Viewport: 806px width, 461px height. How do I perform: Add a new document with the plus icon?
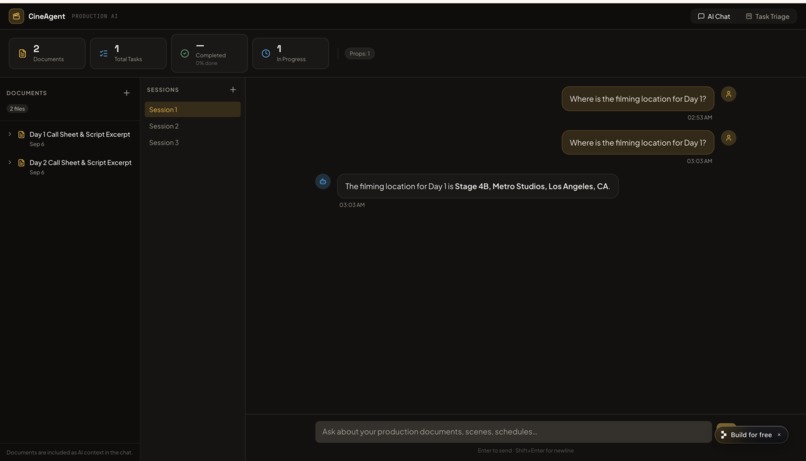click(x=126, y=93)
